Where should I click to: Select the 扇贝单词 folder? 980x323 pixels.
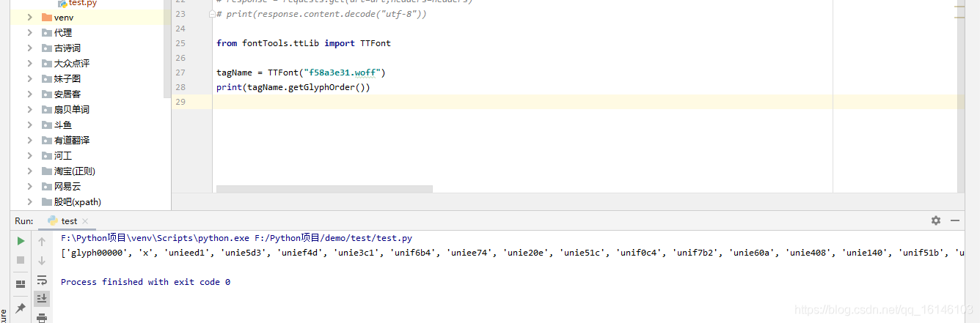click(66, 110)
